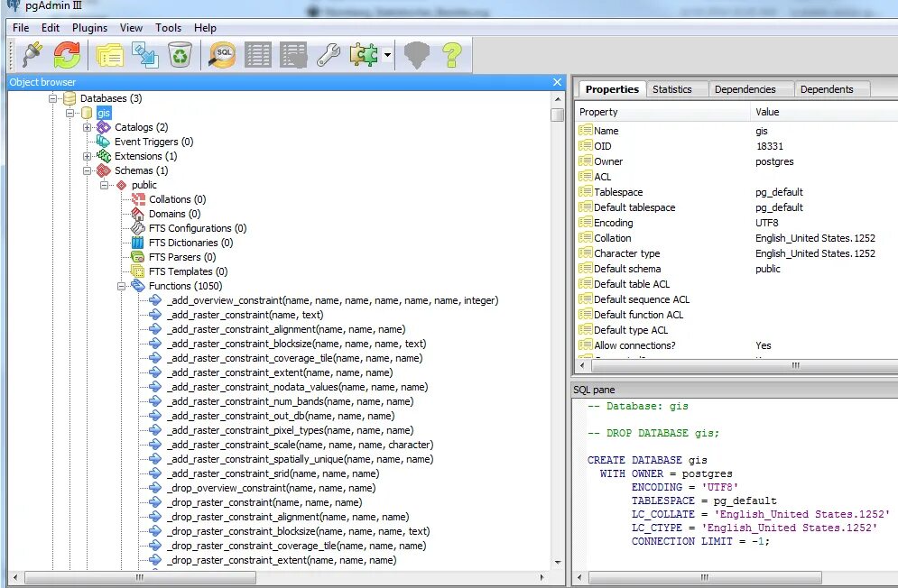Click the Databases node icon

click(69, 98)
